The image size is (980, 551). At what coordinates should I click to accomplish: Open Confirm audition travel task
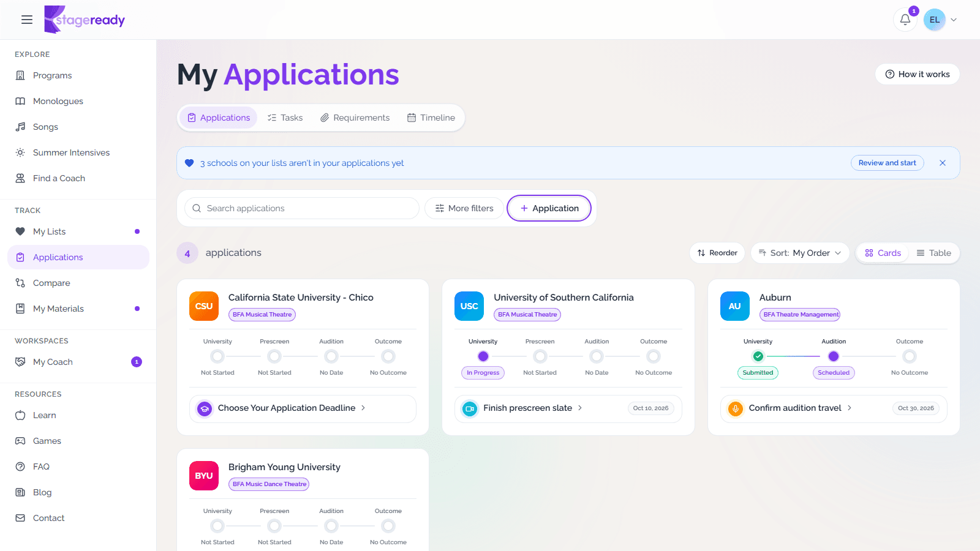pyautogui.click(x=834, y=408)
